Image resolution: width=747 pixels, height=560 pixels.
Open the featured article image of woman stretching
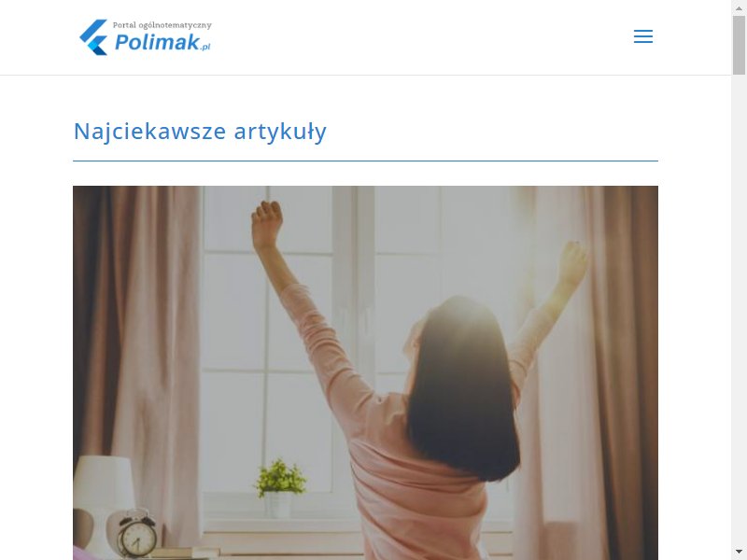click(x=365, y=372)
